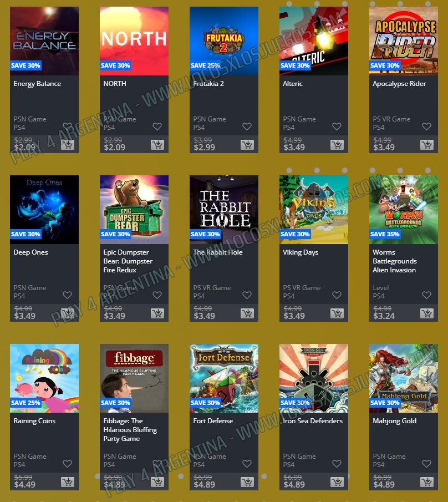Toggle wishlist heart for Epic Dumpster Bear

coord(157,295)
